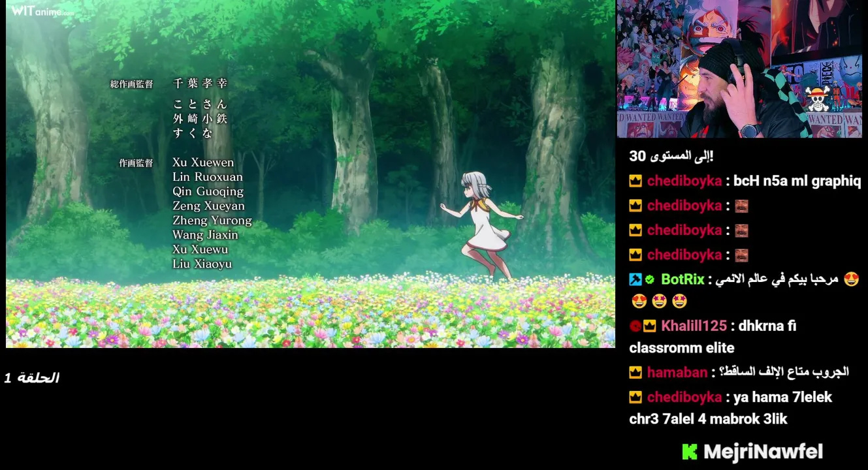Viewport: 868px width, 470px height.
Task: Click the green verified badge beside BotRix
Action: [x=650, y=279]
